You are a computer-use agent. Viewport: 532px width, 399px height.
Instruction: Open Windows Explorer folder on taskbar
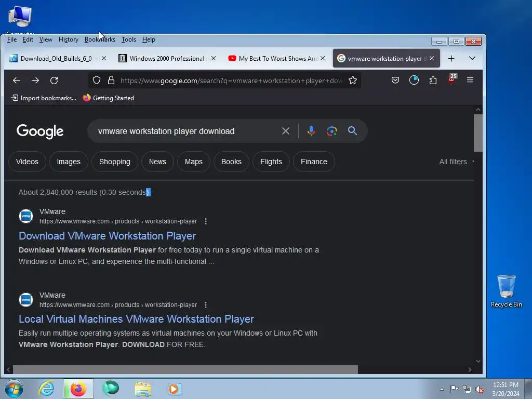pyautogui.click(x=143, y=389)
